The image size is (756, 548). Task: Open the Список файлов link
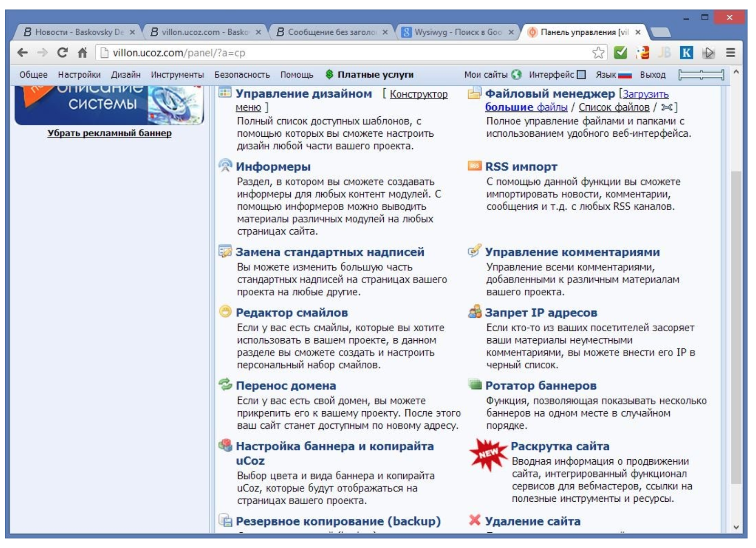(x=614, y=107)
